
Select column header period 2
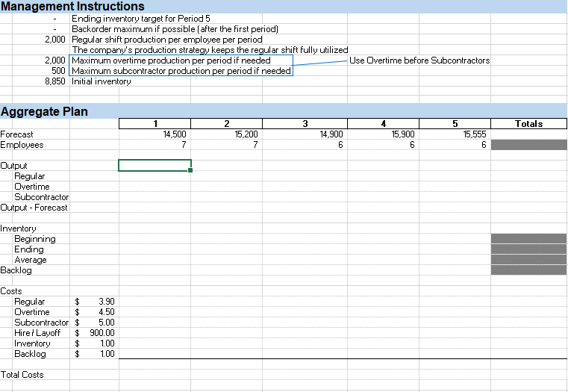coord(226,124)
